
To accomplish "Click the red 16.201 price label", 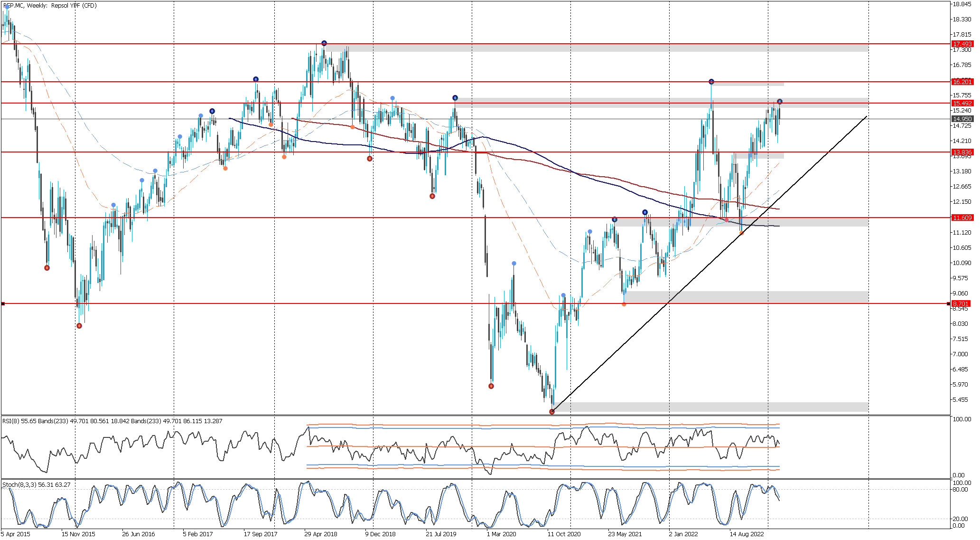I will coord(962,82).
